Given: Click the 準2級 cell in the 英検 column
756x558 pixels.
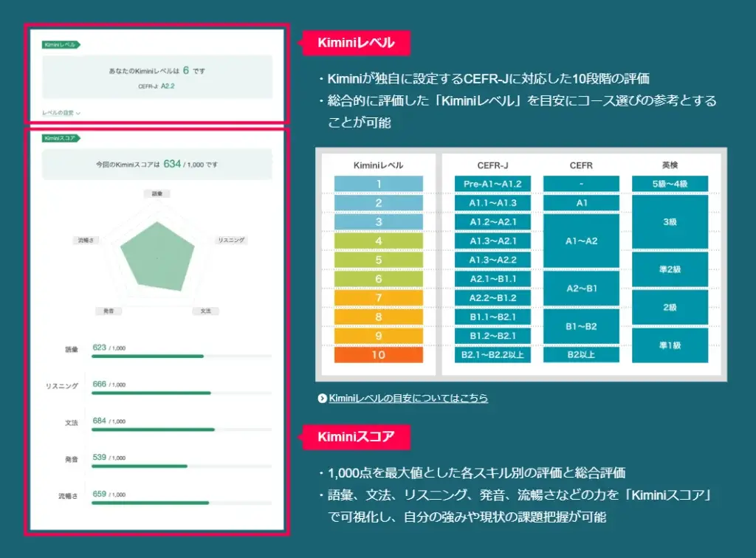Looking at the screenshot, I should [670, 269].
